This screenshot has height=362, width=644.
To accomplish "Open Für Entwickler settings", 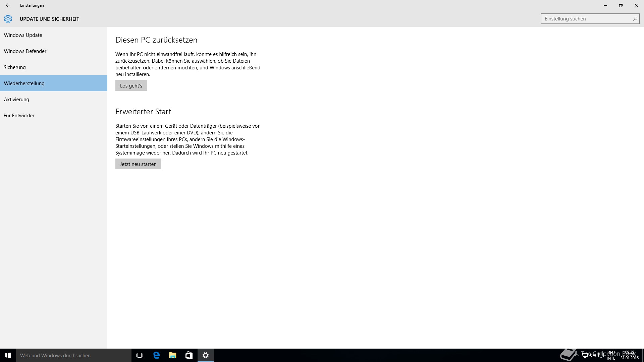I will tap(54, 116).
